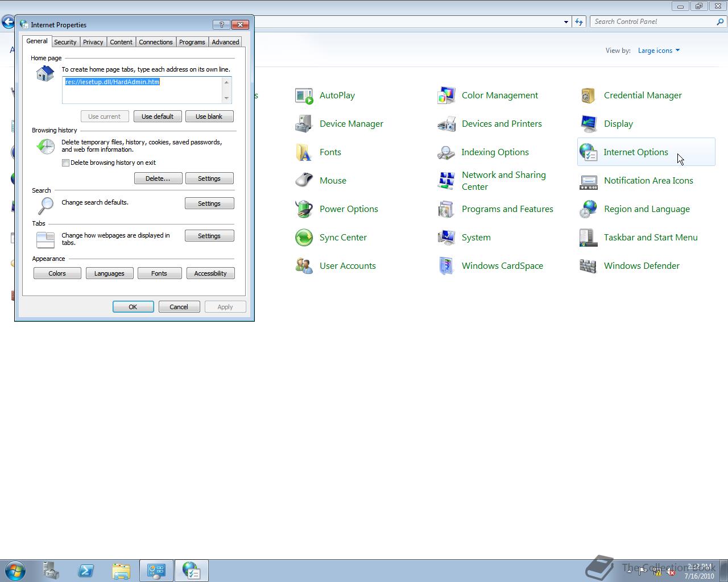Click the Accessibility button
The height and width of the screenshot is (582, 728).
click(210, 273)
